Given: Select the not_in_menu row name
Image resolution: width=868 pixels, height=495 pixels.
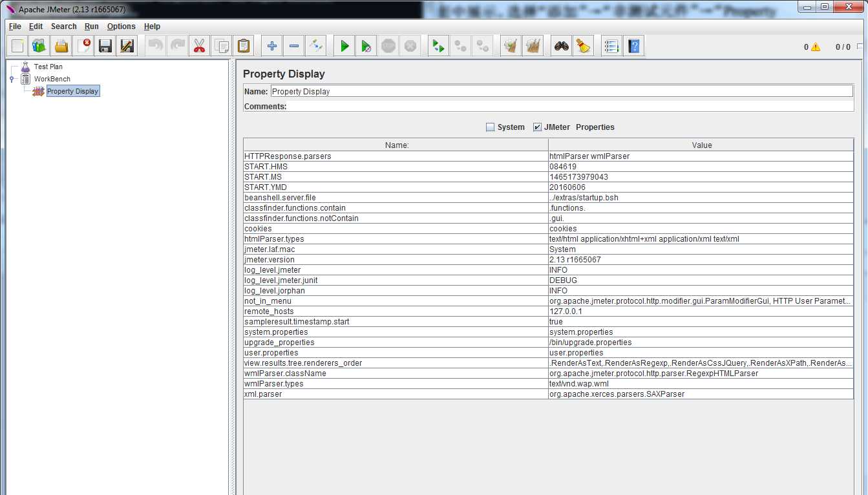Looking at the screenshot, I should pos(396,301).
